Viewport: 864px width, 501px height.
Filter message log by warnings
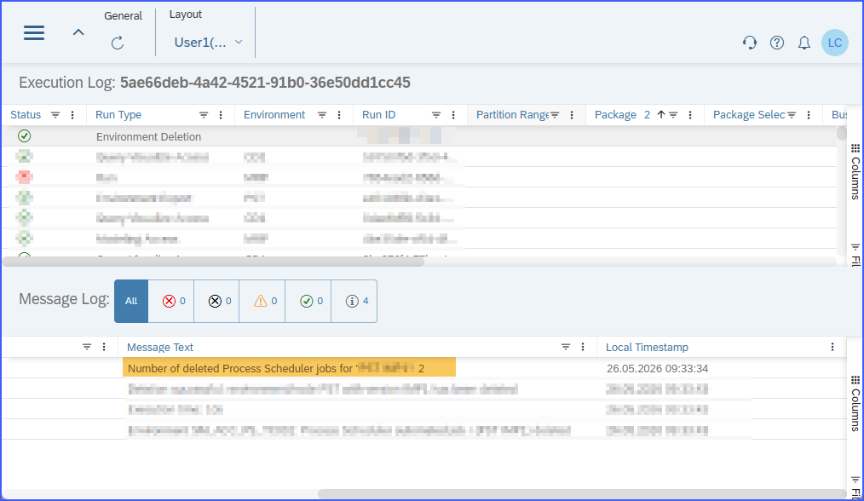click(x=262, y=301)
